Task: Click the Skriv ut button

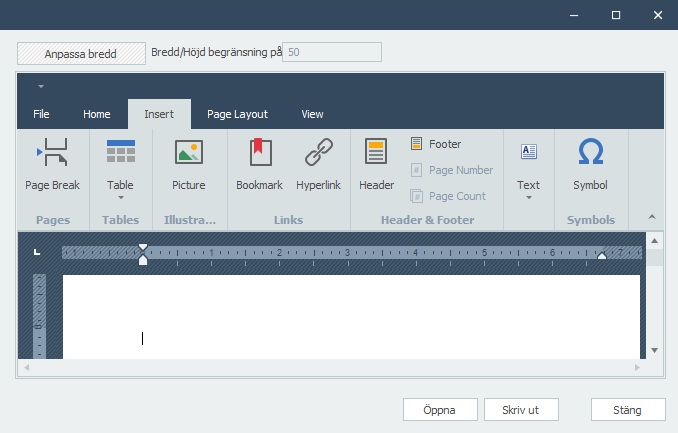Action: [x=521, y=410]
